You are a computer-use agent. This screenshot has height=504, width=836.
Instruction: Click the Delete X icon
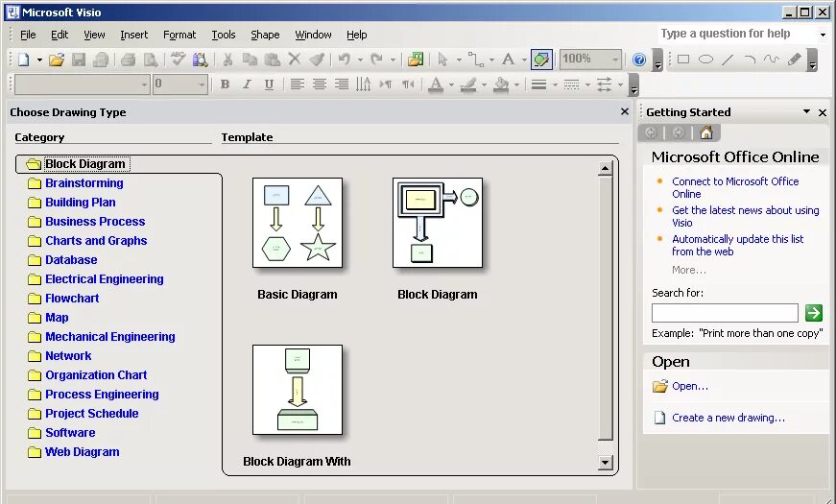[x=295, y=60]
